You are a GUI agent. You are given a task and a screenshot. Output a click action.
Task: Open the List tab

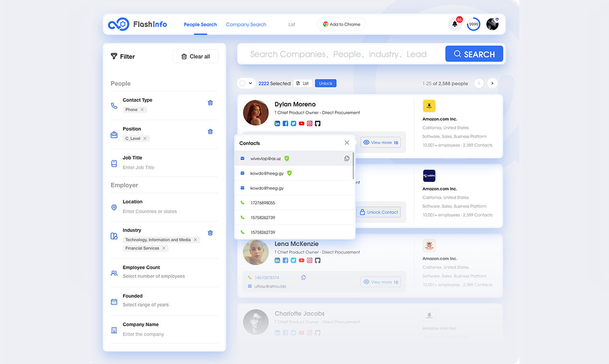(x=292, y=24)
